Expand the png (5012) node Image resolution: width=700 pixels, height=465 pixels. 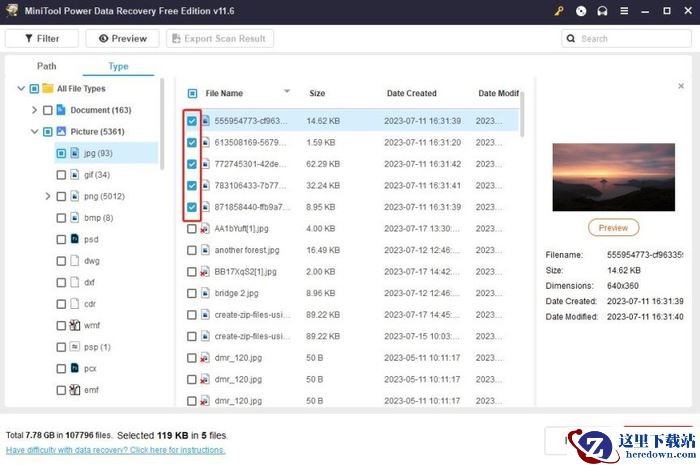[x=48, y=196]
